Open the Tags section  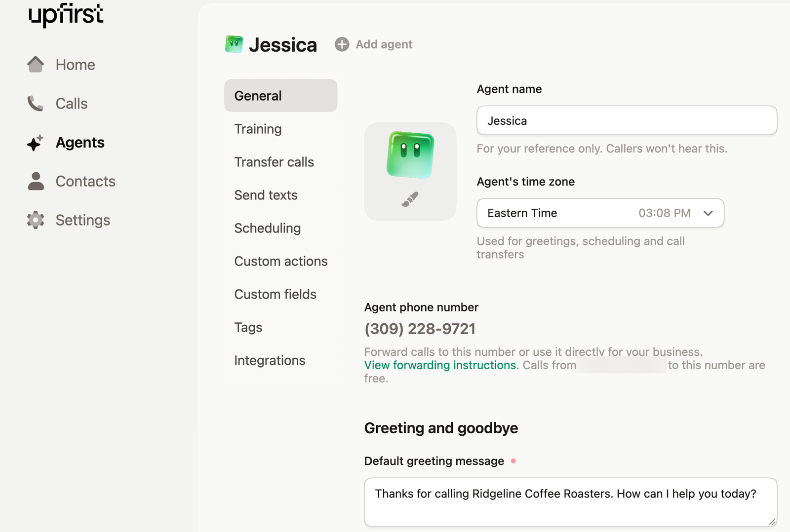(248, 327)
